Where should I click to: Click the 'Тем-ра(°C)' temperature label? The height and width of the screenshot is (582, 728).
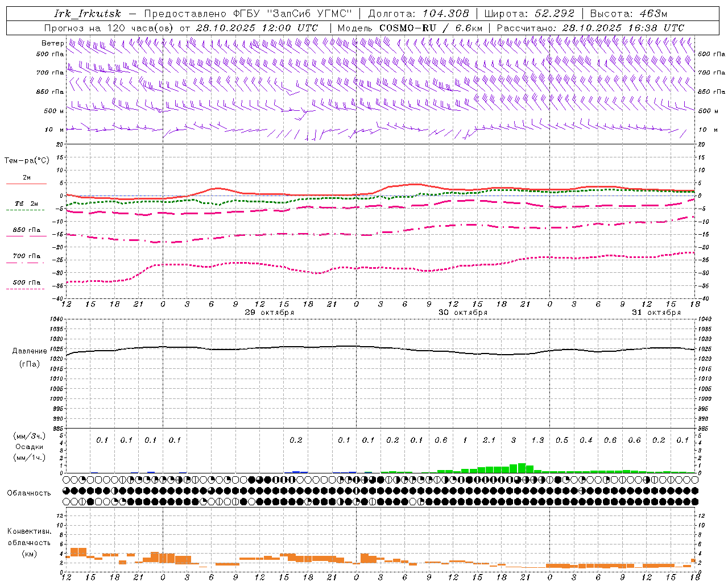pos(27,161)
